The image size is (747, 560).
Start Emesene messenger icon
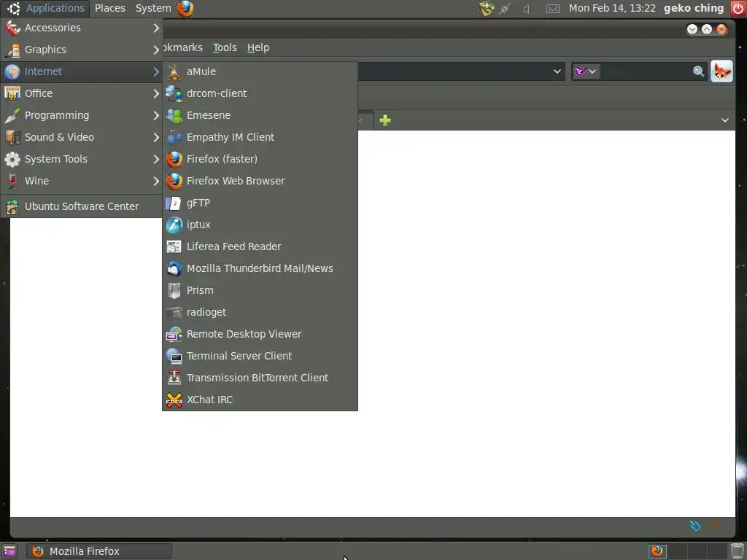pyautogui.click(x=174, y=116)
